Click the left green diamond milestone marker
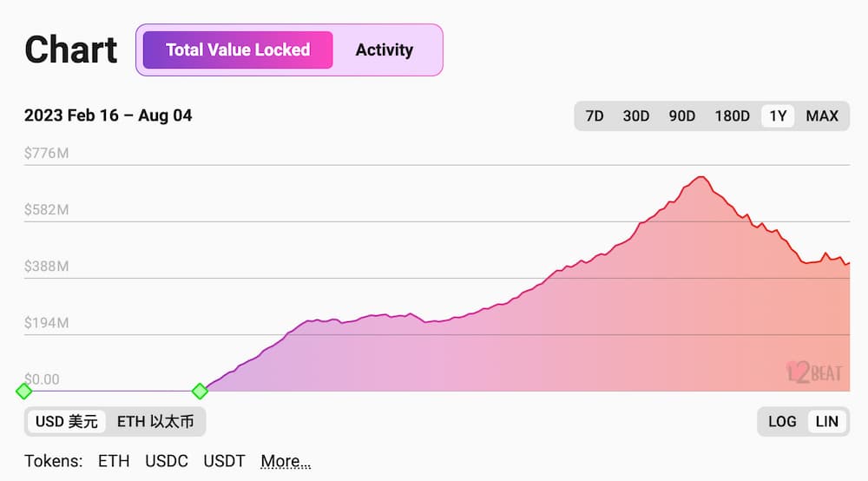Viewport: 868px width, 481px height. 24,391
